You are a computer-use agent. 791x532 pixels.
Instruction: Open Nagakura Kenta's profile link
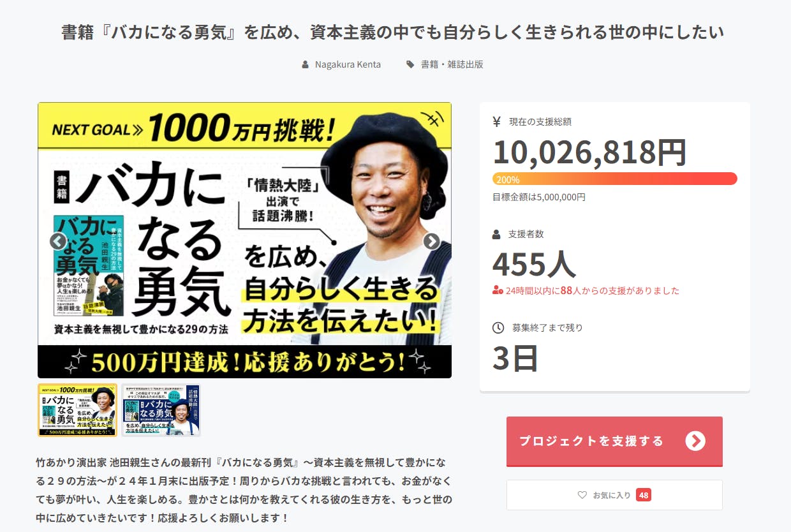coord(348,64)
